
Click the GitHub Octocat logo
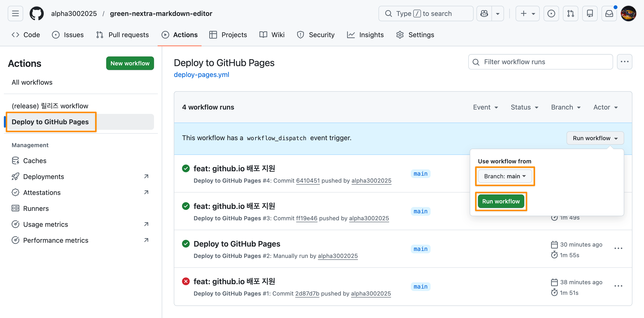pyautogui.click(x=36, y=14)
